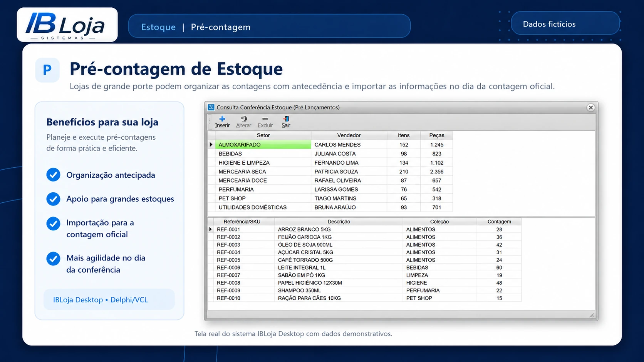The height and width of the screenshot is (362, 644).
Task: Sort by the Setor column header
Action: pos(263,135)
